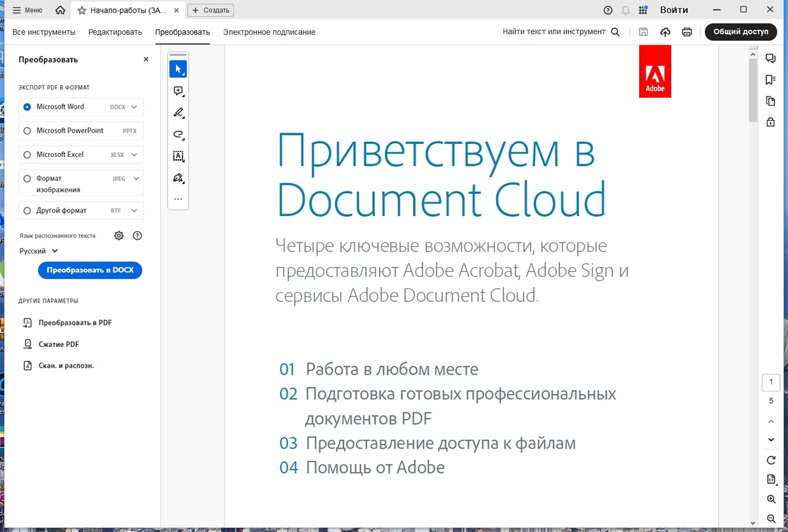Select the Microsoft Word radio button

point(27,106)
